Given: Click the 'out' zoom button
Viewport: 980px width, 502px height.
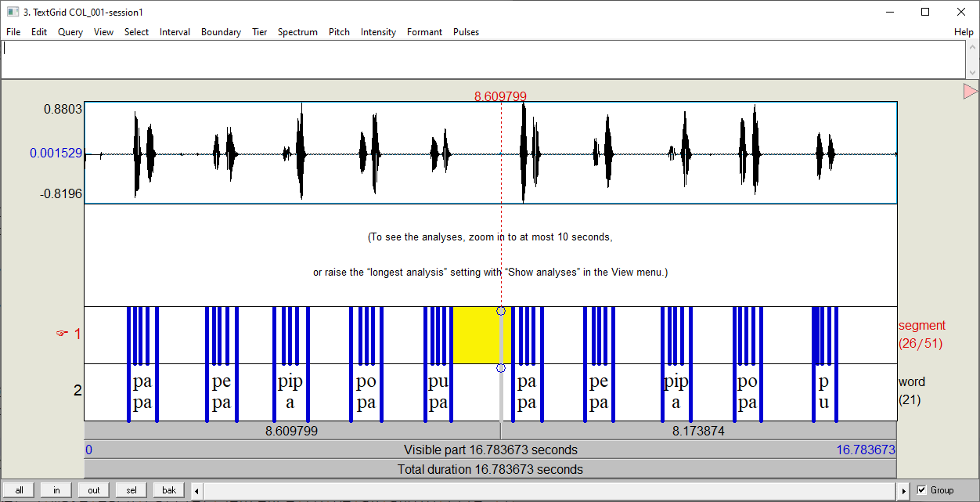Looking at the screenshot, I should coord(94,490).
